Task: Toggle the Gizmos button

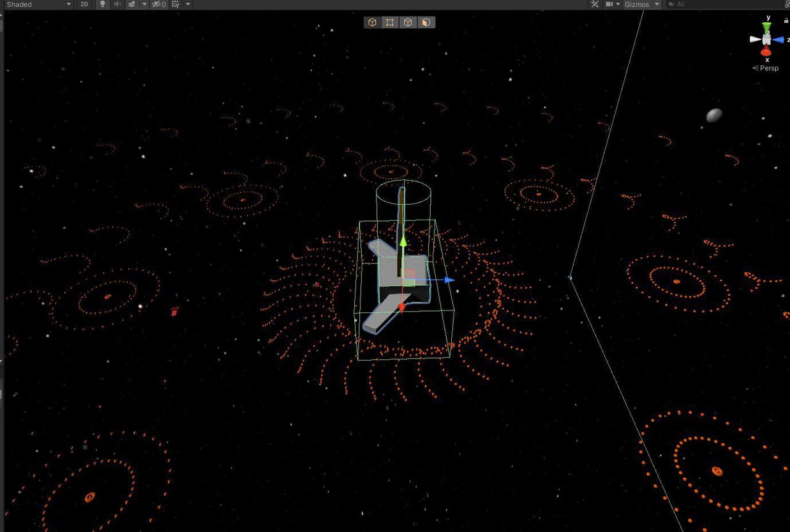Action: coord(636,4)
